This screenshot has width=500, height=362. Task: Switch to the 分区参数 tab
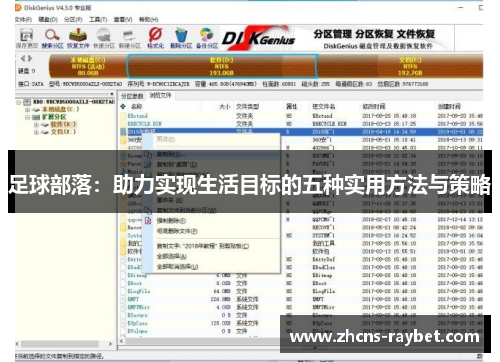click(132, 96)
